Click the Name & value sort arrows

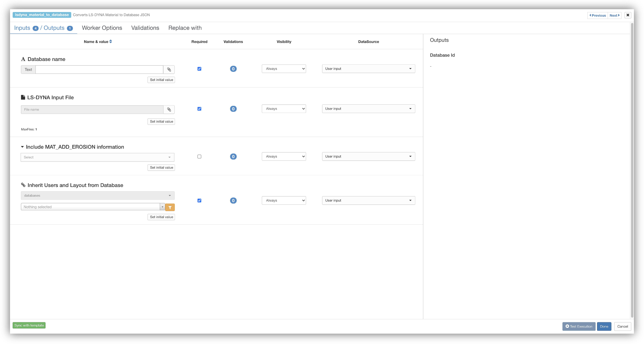[x=111, y=42]
